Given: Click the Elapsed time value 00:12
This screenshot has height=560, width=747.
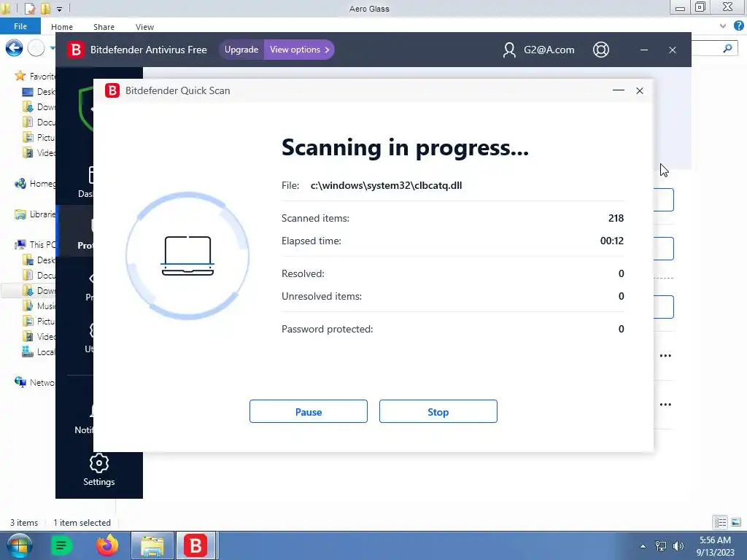Looking at the screenshot, I should click(x=612, y=241).
